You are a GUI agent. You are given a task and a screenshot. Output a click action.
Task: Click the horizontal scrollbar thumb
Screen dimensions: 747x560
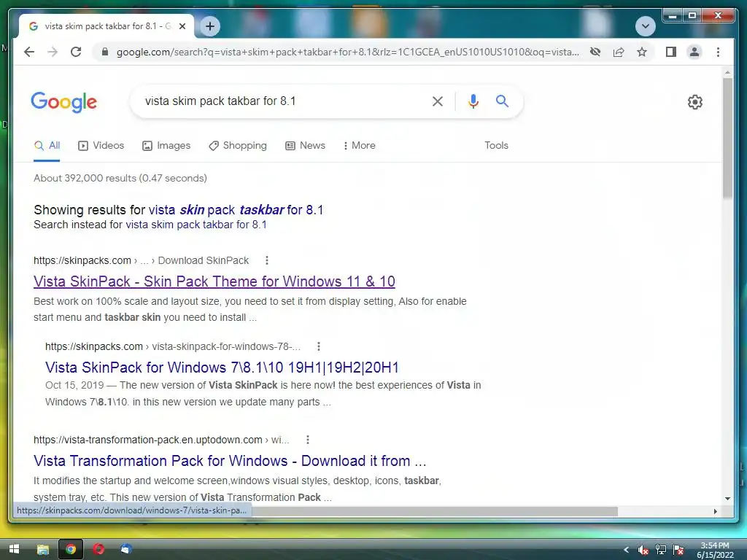435,511
